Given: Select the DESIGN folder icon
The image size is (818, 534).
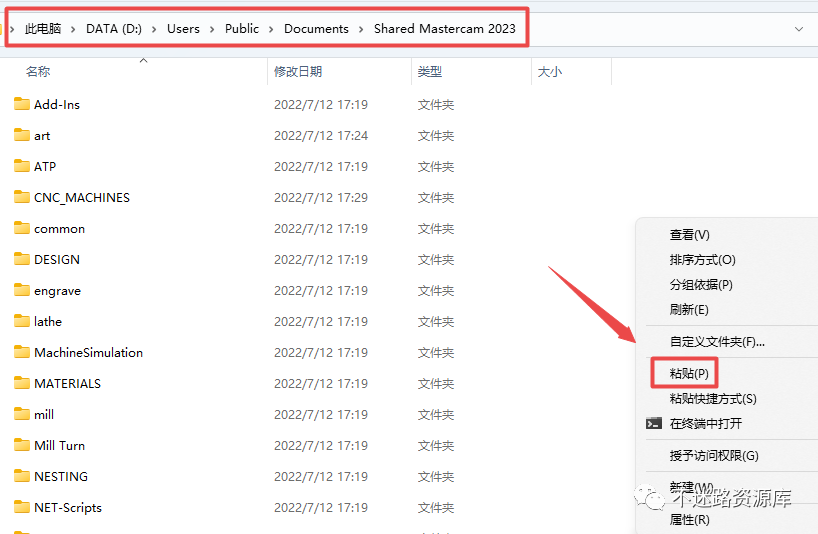Looking at the screenshot, I should tap(22, 259).
